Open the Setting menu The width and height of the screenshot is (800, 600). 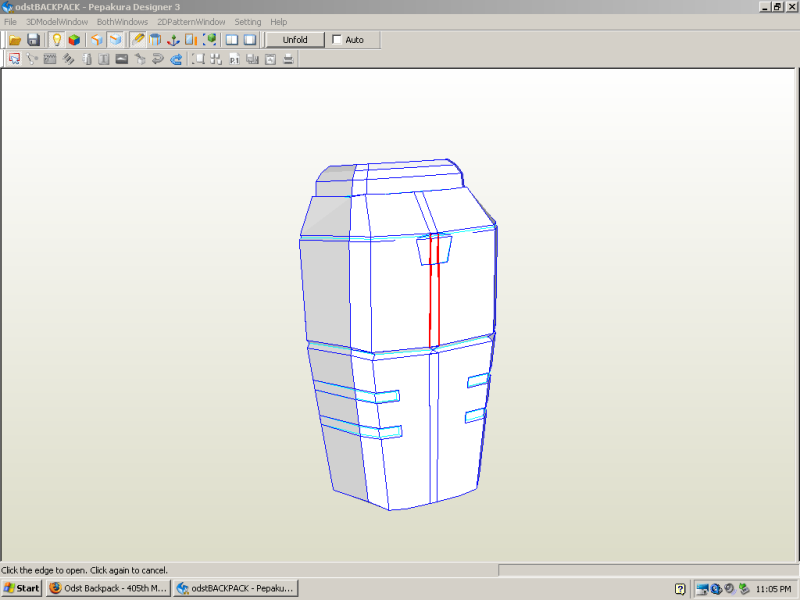[x=248, y=22]
